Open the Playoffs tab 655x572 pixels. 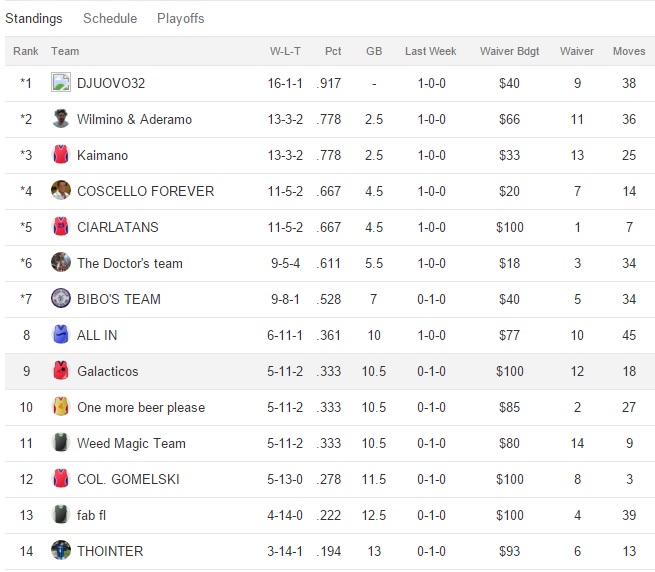pos(181,18)
